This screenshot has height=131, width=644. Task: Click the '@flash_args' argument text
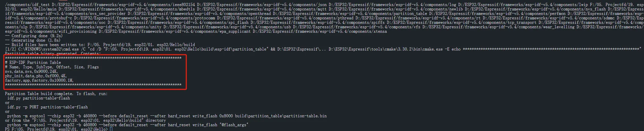click(x=234, y=125)
